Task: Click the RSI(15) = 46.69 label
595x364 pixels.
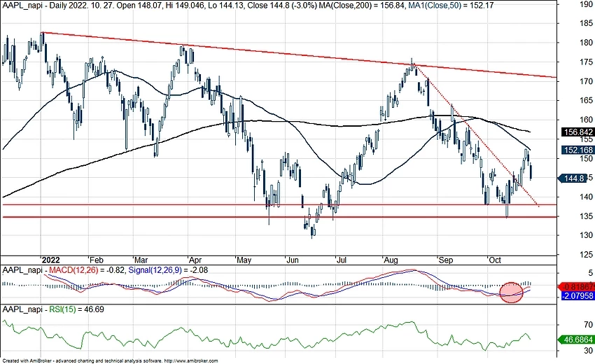Action: (77, 309)
